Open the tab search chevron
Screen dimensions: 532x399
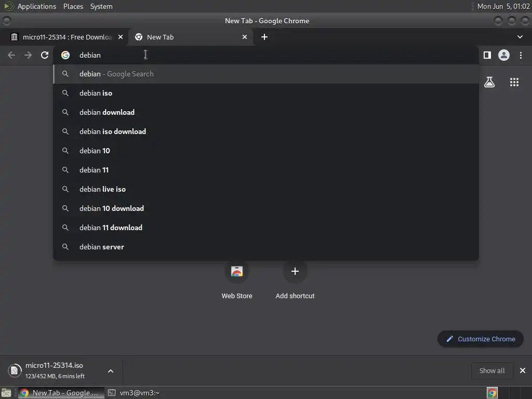tap(520, 37)
